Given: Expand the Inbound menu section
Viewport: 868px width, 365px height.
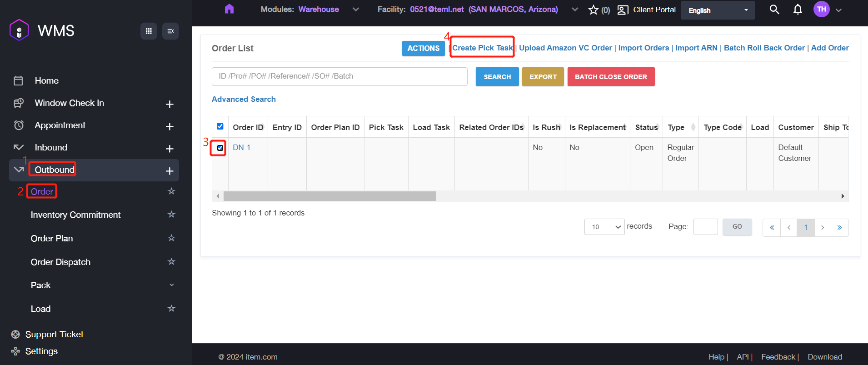Looking at the screenshot, I should [170, 149].
